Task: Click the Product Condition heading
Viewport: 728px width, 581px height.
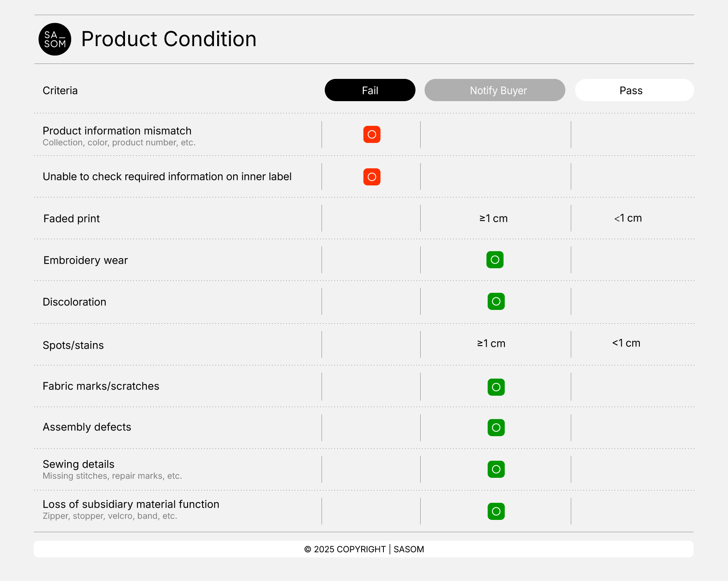Action: (169, 39)
